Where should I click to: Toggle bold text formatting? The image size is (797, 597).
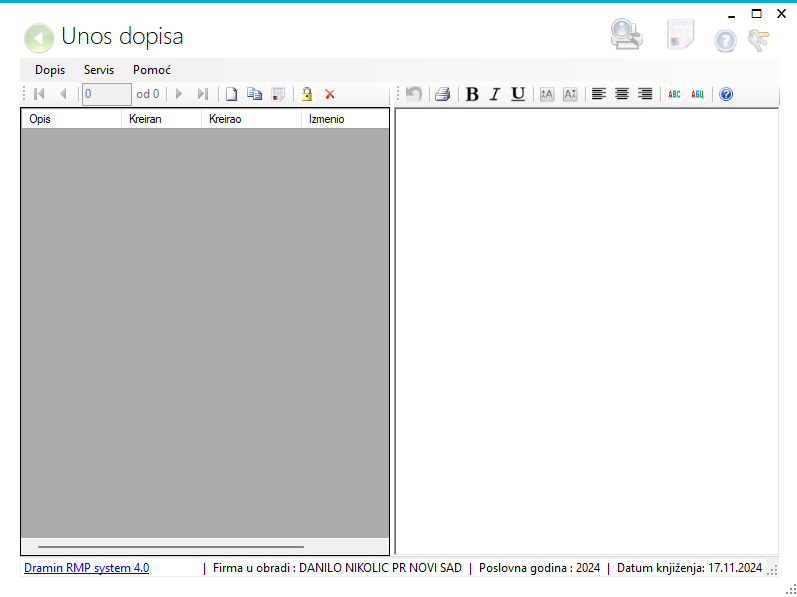click(x=472, y=94)
